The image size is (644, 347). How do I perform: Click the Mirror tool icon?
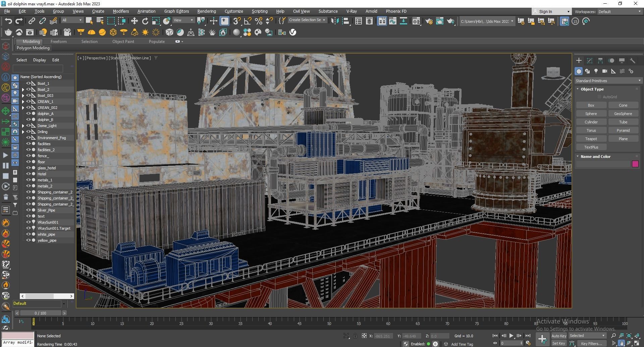click(335, 21)
